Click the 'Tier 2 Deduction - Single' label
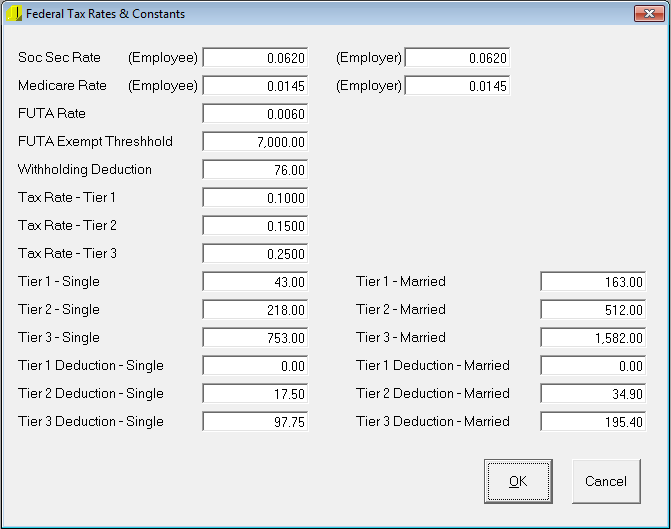 91,394
